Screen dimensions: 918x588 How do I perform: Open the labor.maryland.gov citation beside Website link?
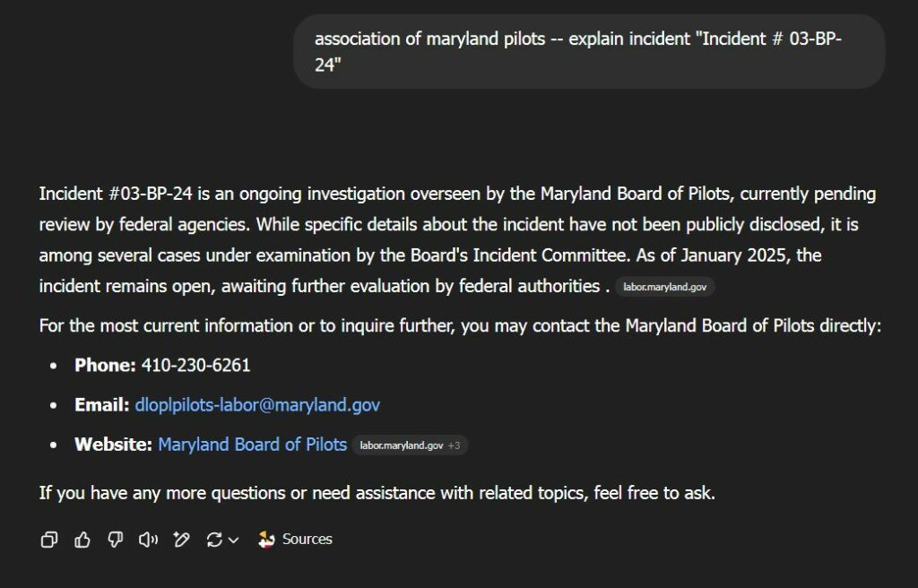click(x=401, y=445)
